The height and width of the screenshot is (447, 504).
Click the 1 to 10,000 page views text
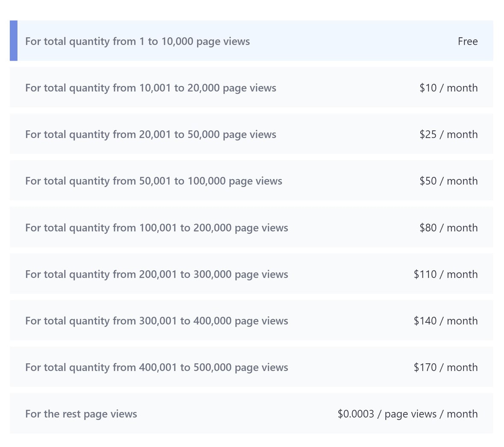tap(138, 41)
